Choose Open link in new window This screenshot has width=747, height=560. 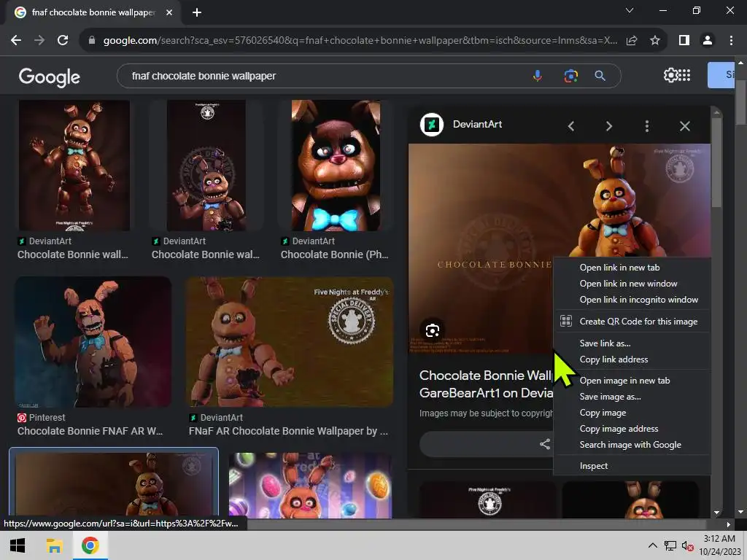(x=628, y=284)
